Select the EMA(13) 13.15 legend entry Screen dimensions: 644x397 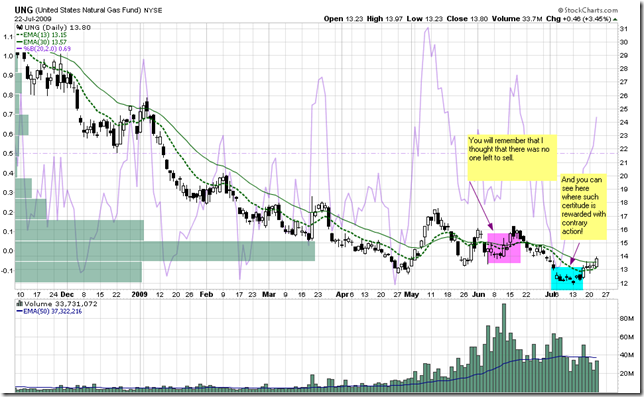coord(41,35)
